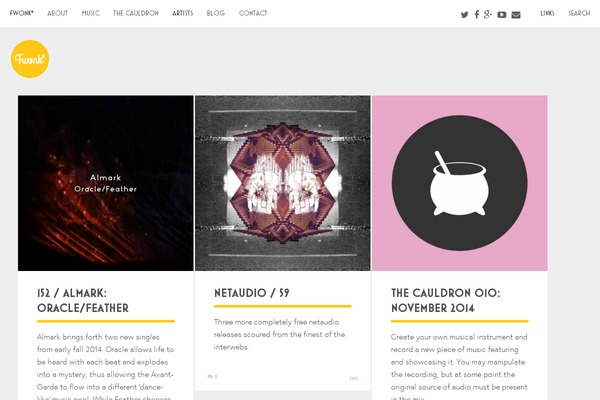Open the About menu item
The image size is (600, 400).
coord(57,13)
